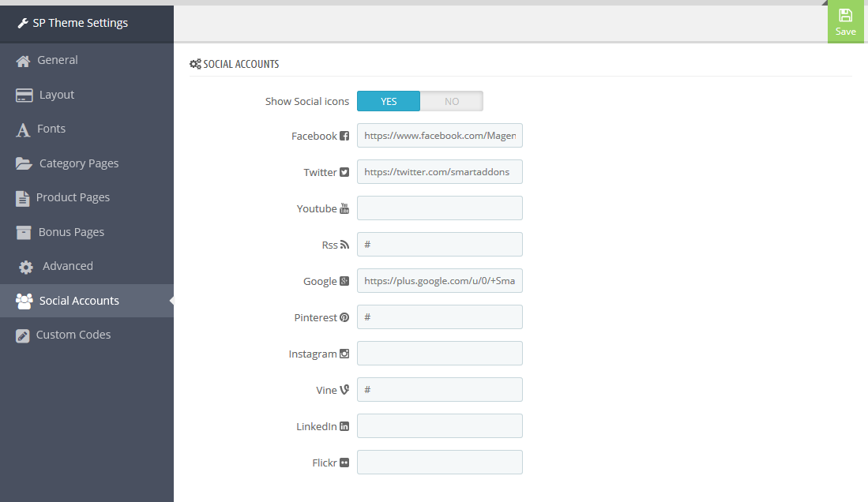Click the Instagram camera icon
868x502 pixels.
pos(344,354)
